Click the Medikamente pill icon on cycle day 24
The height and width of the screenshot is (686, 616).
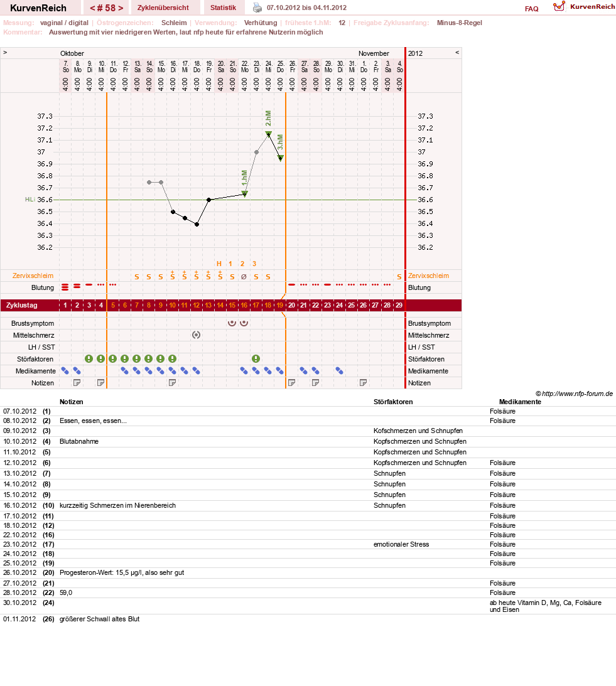[x=339, y=371]
